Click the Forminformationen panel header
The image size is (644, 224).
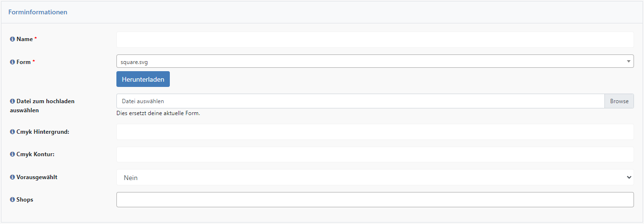(x=322, y=12)
